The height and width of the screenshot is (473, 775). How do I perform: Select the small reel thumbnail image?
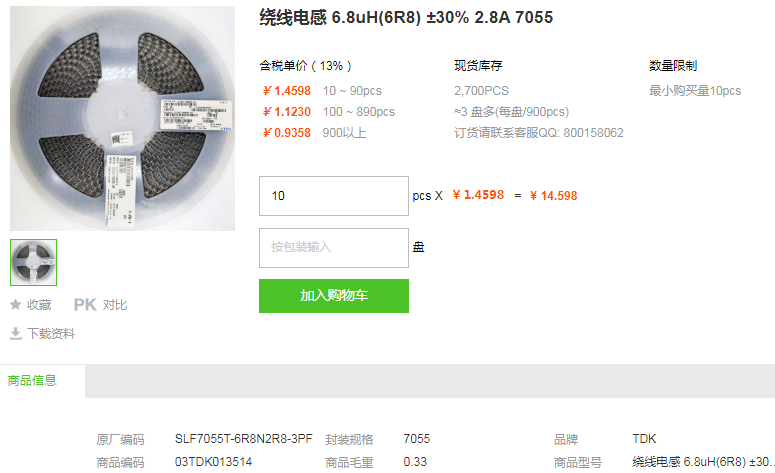click(34, 262)
